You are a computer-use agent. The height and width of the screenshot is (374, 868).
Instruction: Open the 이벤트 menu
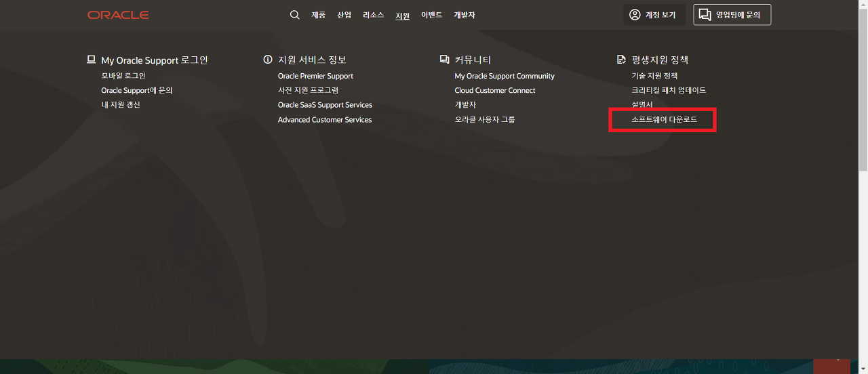point(432,15)
